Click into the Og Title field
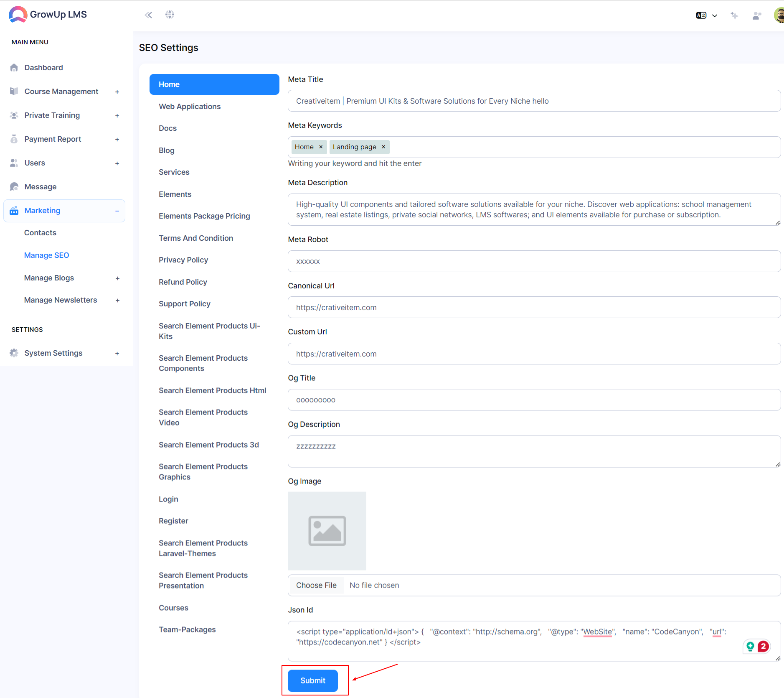 click(534, 400)
